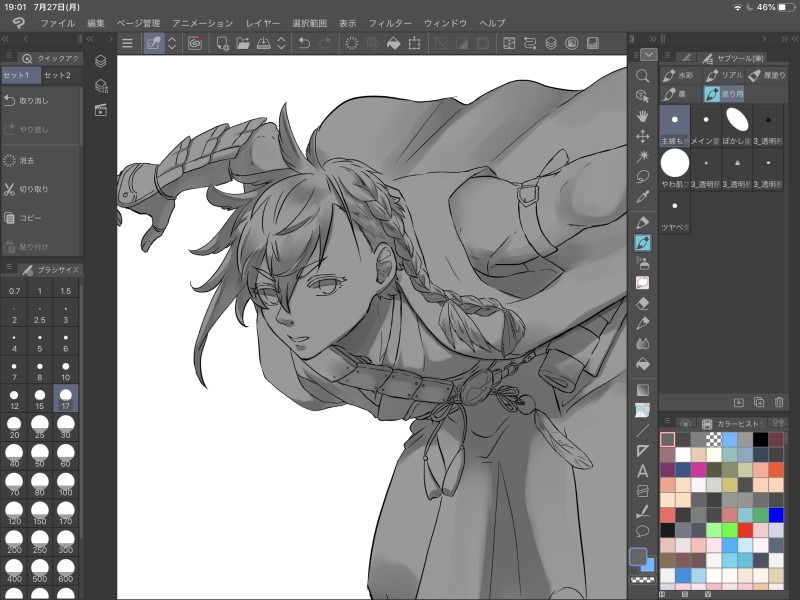Select the Balloon speech bubble tool
800x600 pixels.
[x=642, y=531]
